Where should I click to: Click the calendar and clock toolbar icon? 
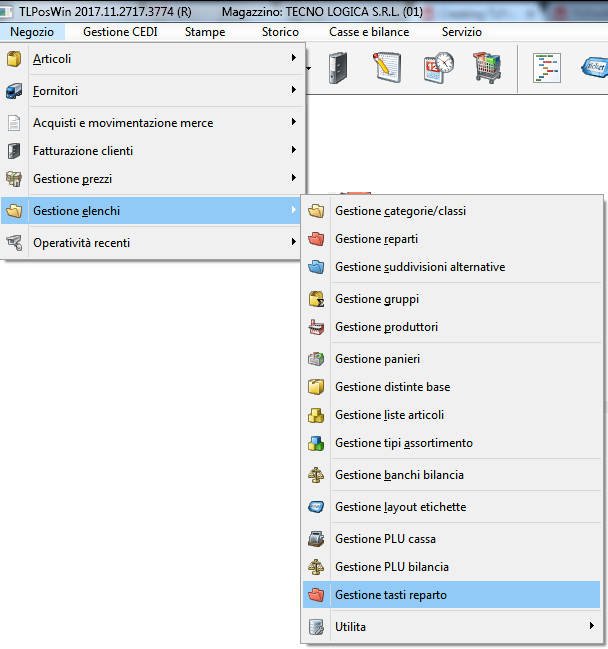coord(438,68)
